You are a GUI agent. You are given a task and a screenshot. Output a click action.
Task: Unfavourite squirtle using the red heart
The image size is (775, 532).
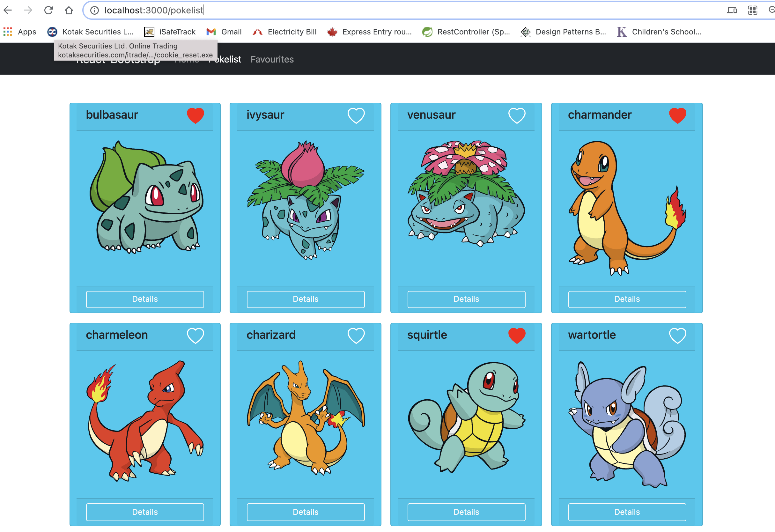tap(517, 336)
